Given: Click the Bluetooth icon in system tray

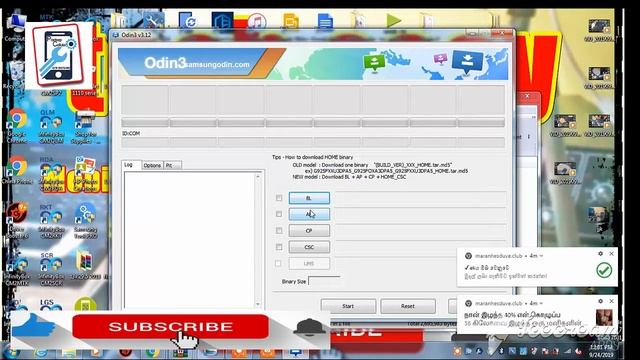Looking at the screenshot, I should (x=502, y=351).
